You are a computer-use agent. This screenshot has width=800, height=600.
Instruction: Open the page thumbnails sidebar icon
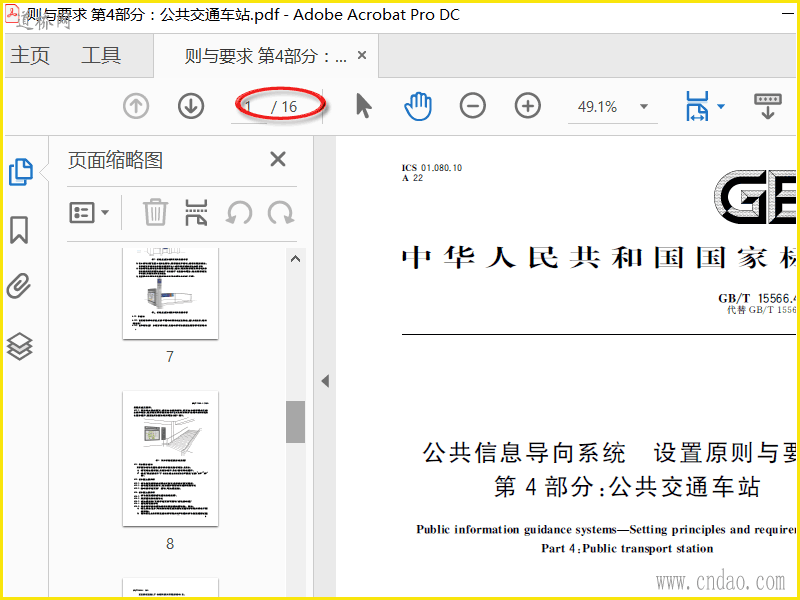(21, 171)
